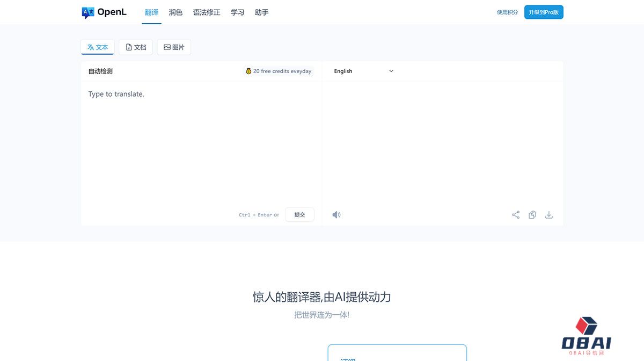
Task: Click the OpenL logo icon
Action: [x=88, y=12]
